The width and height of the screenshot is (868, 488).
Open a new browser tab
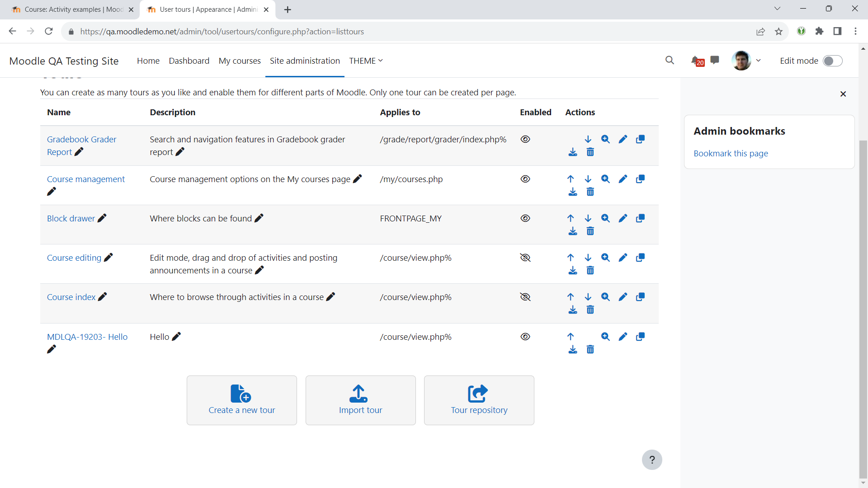[288, 9]
